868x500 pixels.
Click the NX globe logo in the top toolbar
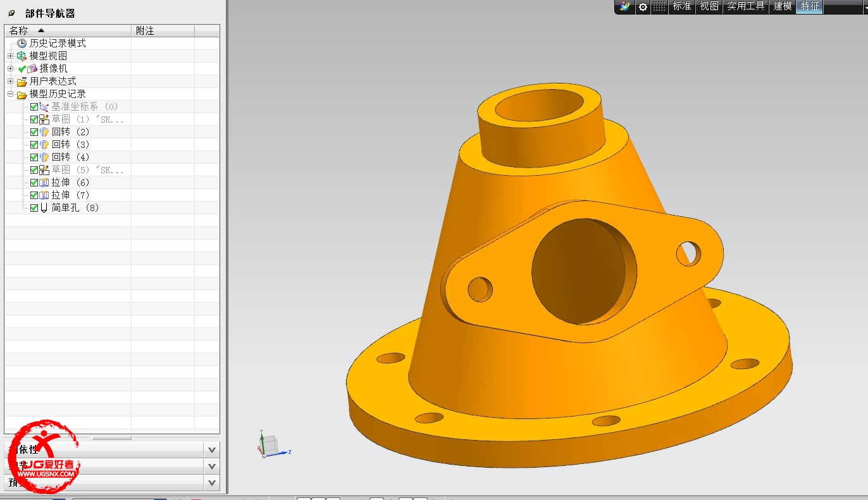pyautogui.click(x=625, y=6)
